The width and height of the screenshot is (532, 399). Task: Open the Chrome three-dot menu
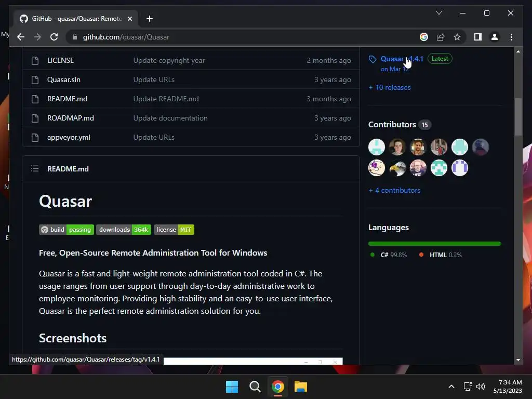(511, 37)
